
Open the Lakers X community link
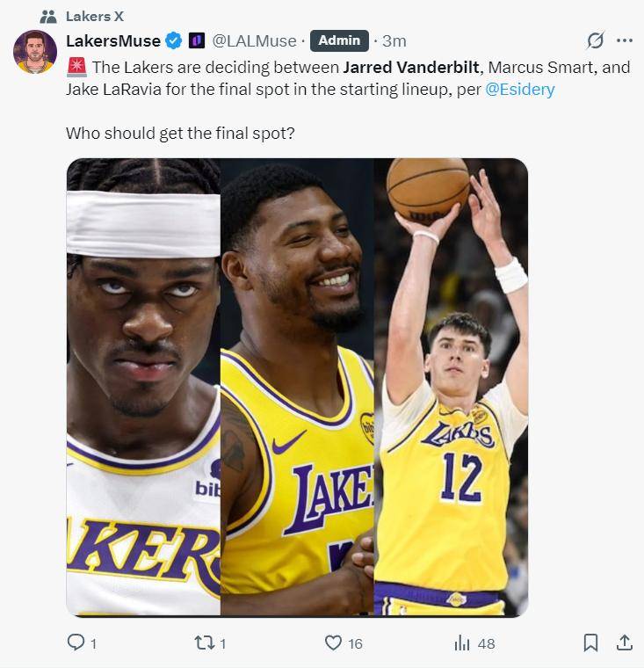95,16
